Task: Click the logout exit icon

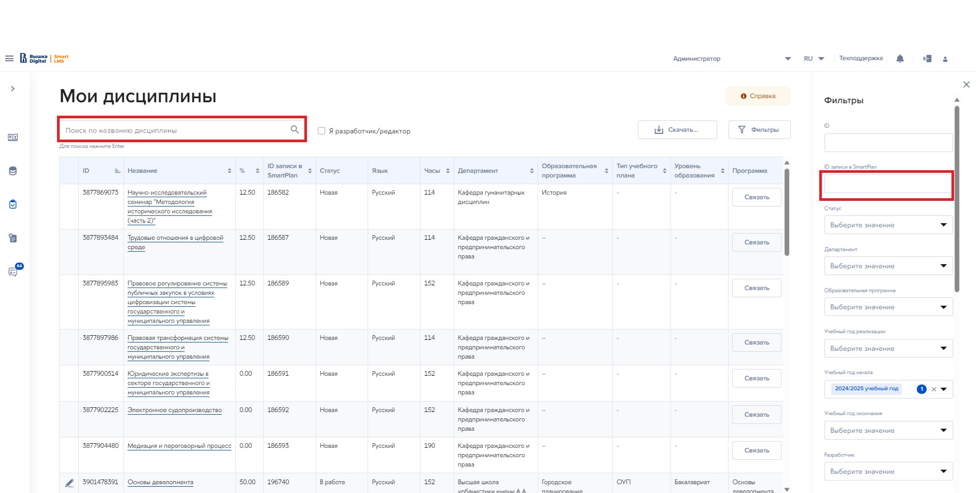Action: [927, 59]
